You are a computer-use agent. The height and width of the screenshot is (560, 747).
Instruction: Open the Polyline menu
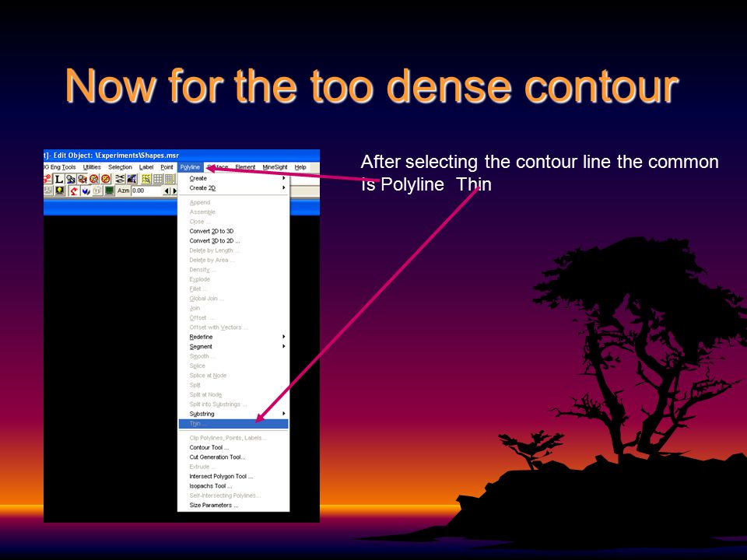[190, 167]
